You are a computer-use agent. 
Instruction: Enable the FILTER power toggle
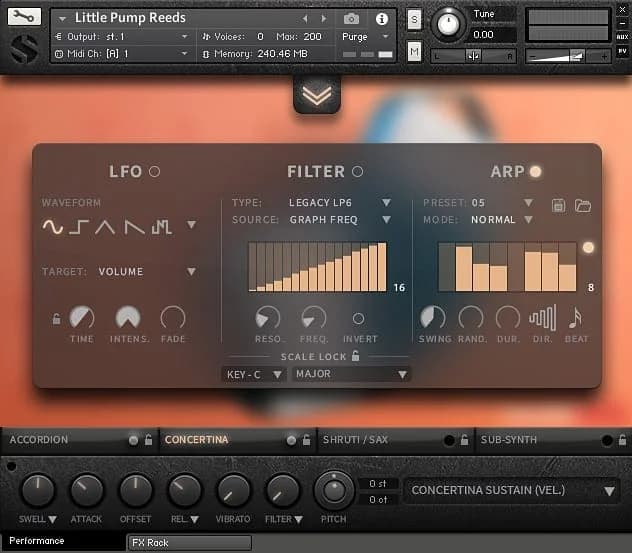(x=357, y=172)
